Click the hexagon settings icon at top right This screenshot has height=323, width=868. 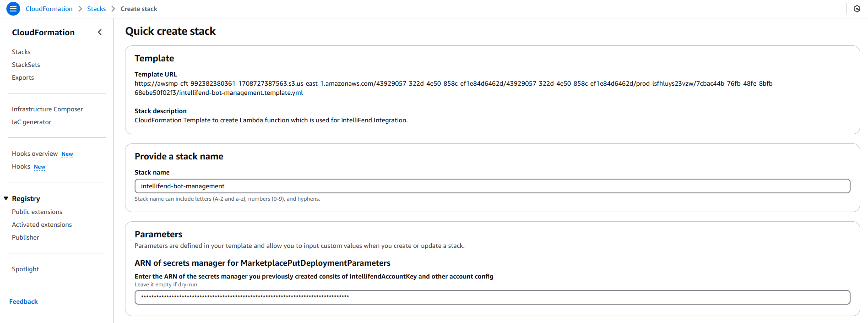(x=857, y=9)
